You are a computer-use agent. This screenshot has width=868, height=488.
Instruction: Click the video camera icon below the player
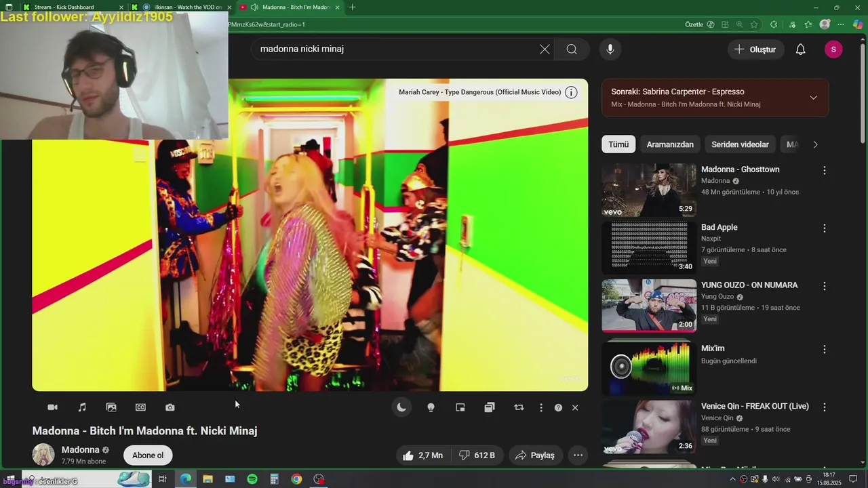52,407
